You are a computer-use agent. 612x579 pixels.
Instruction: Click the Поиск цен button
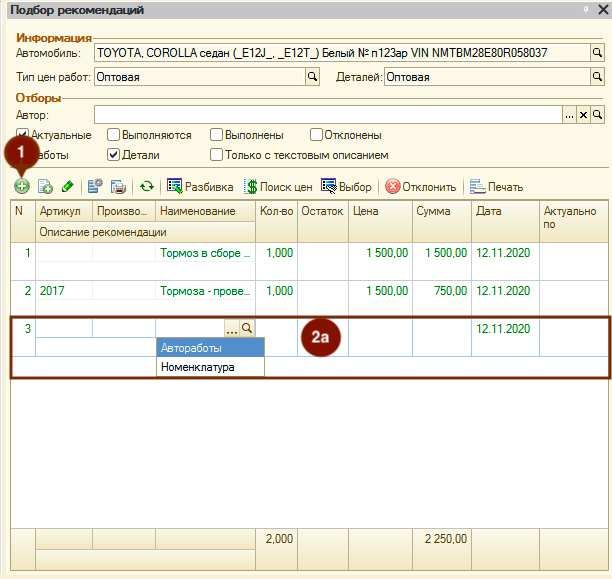278,187
